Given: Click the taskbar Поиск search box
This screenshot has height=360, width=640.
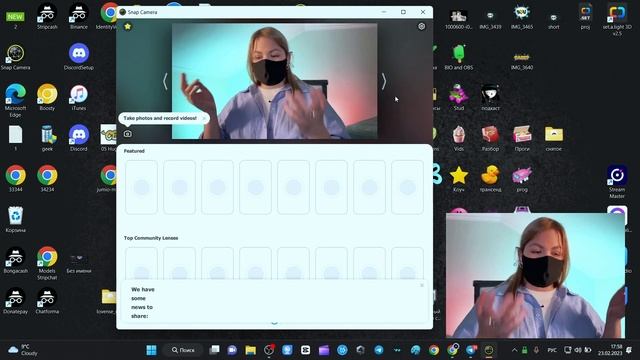Looking at the screenshot, I should [183, 350].
